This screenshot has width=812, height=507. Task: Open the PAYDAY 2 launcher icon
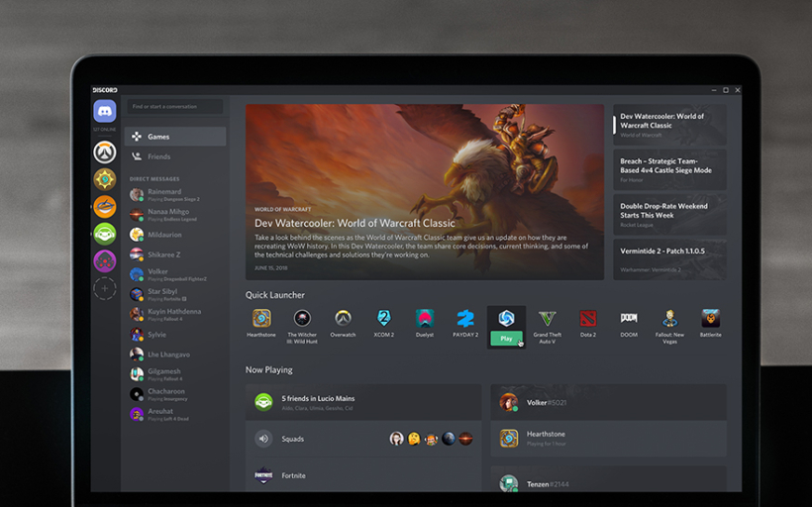(x=465, y=318)
